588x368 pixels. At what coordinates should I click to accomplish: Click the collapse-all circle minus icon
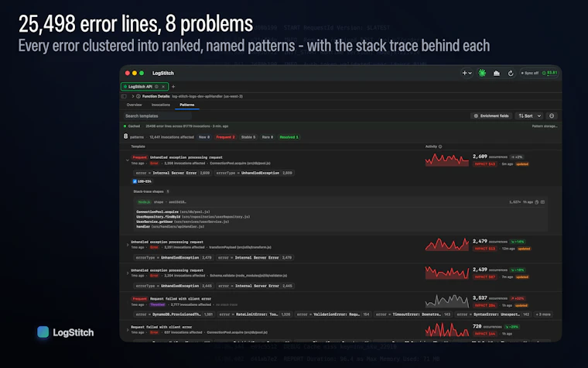pos(552,116)
